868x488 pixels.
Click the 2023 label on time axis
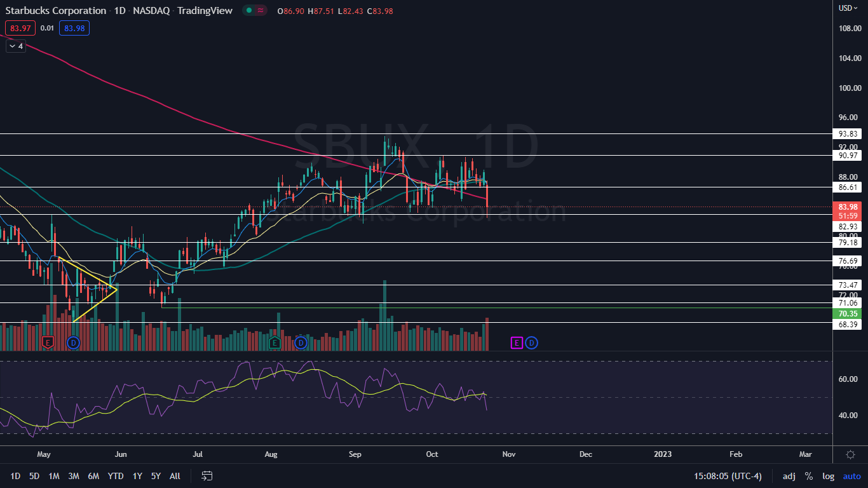[x=663, y=454]
